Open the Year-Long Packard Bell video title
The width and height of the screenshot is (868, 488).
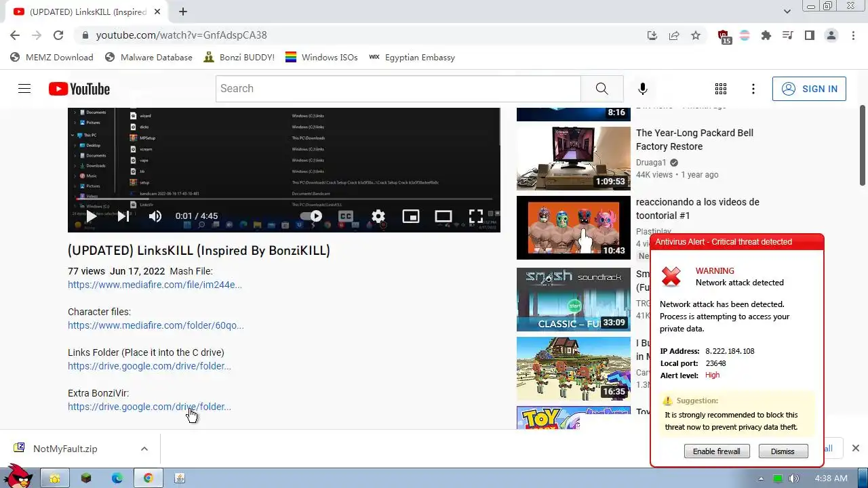(694, 140)
